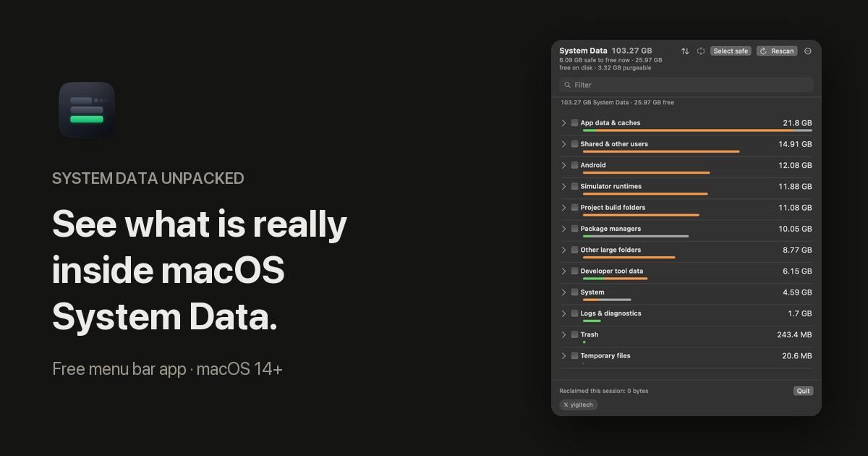Screen dimensions: 868x456
Task: Click the '21.8 GB' size value
Action: [797, 123]
